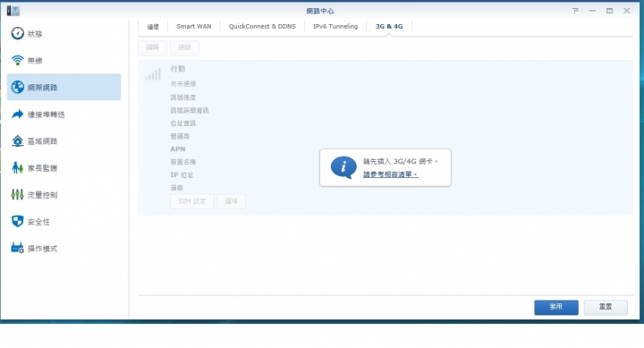Open the 流量控制 traffic control sliders icon
The width and height of the screenshot is (644, 348).
pyautogui.click(x=17, y=194)
